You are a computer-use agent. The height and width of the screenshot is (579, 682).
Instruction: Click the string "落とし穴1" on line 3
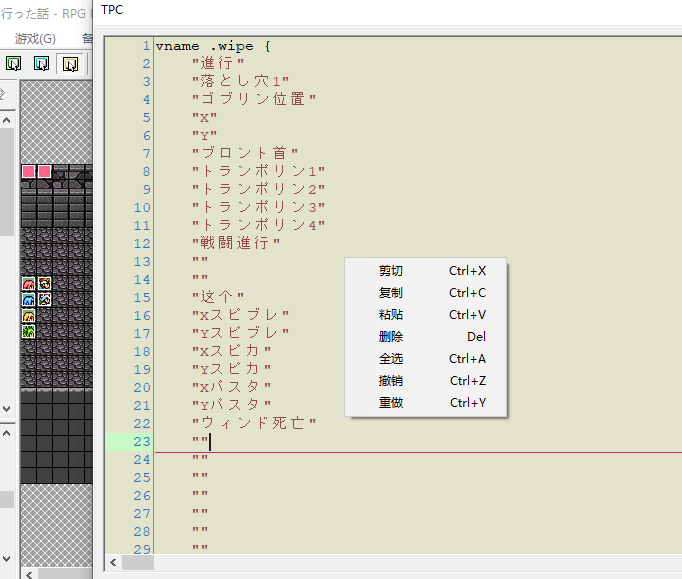tap(241, 81)
